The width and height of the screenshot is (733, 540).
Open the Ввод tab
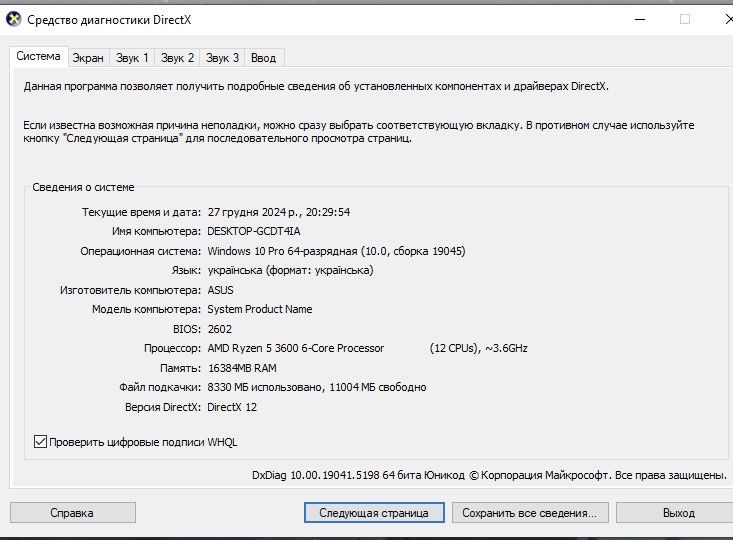[263, 58]
